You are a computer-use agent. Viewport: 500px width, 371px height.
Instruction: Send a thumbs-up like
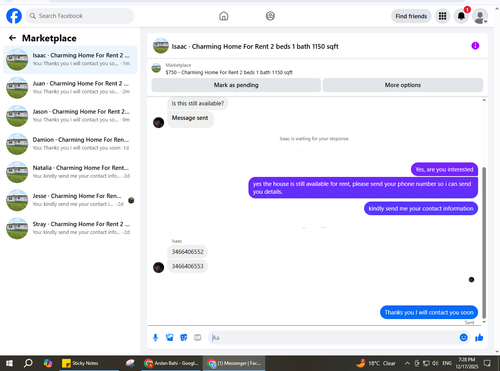click(479, 338)
